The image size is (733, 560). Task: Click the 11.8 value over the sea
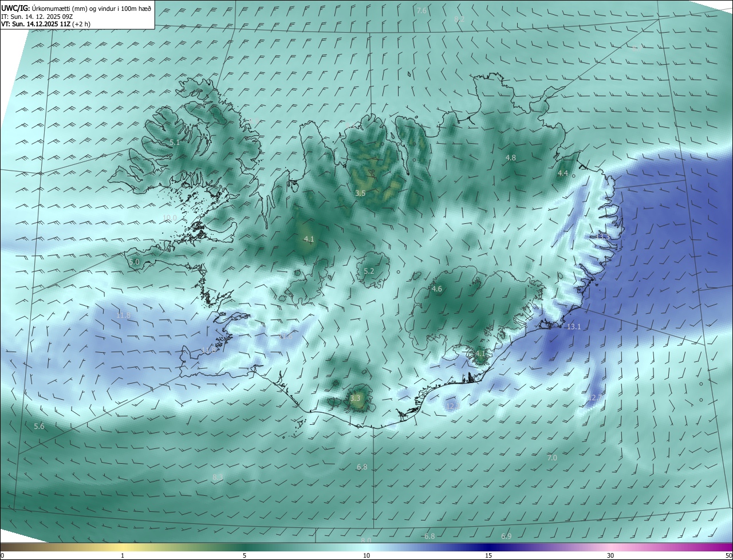pos(123,315)
